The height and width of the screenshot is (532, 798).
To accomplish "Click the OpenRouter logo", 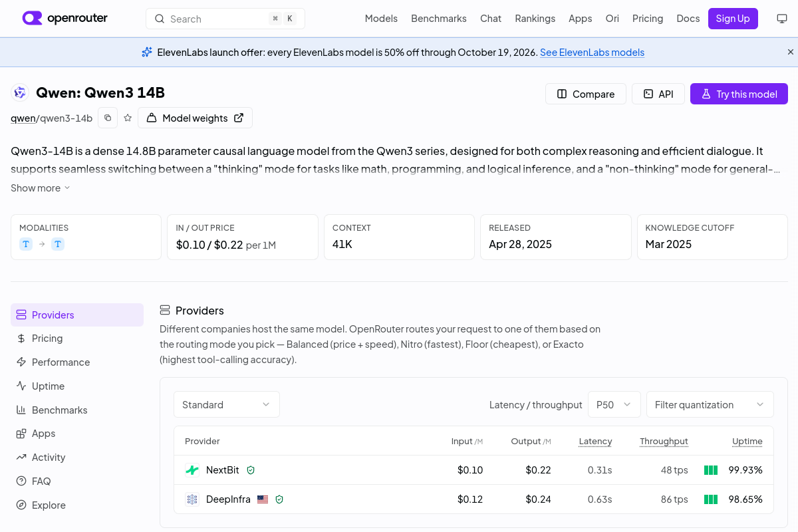I will tap(65, 18).
